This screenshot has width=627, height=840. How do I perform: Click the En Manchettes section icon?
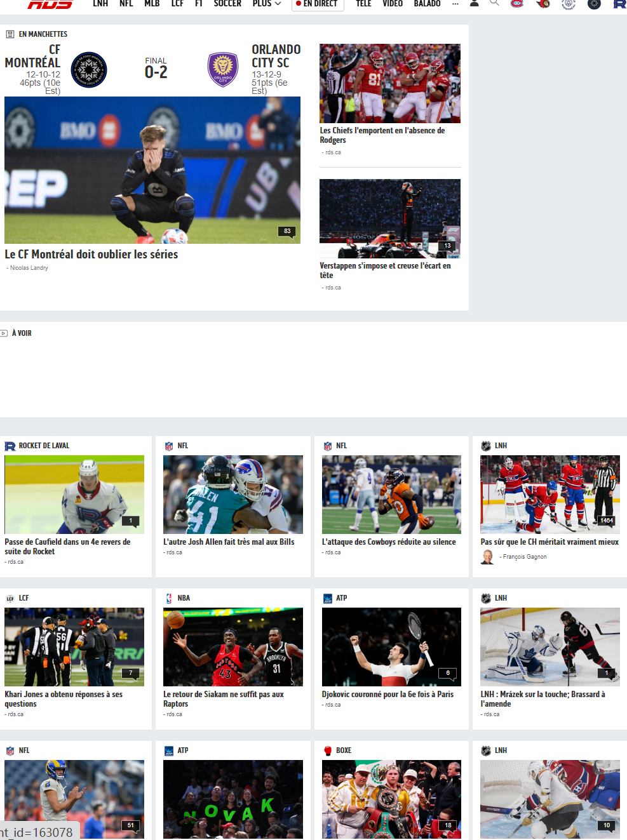(x=10, y=34)
